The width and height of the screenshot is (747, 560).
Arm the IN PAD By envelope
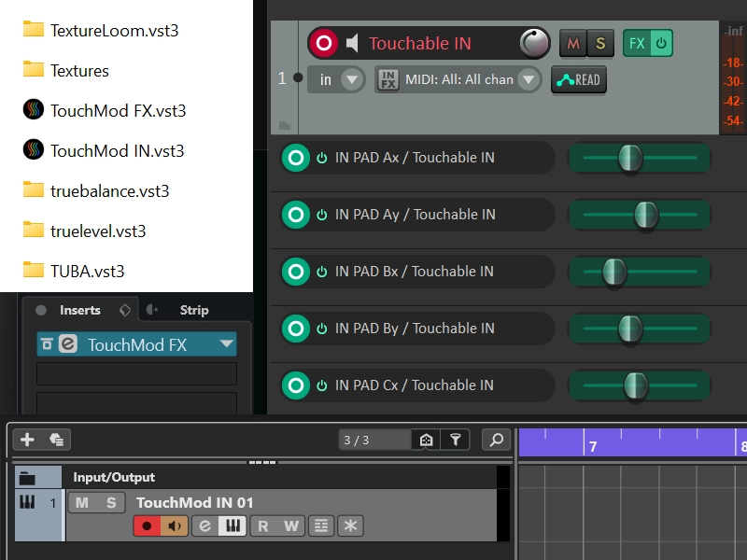tap(296, 329)
